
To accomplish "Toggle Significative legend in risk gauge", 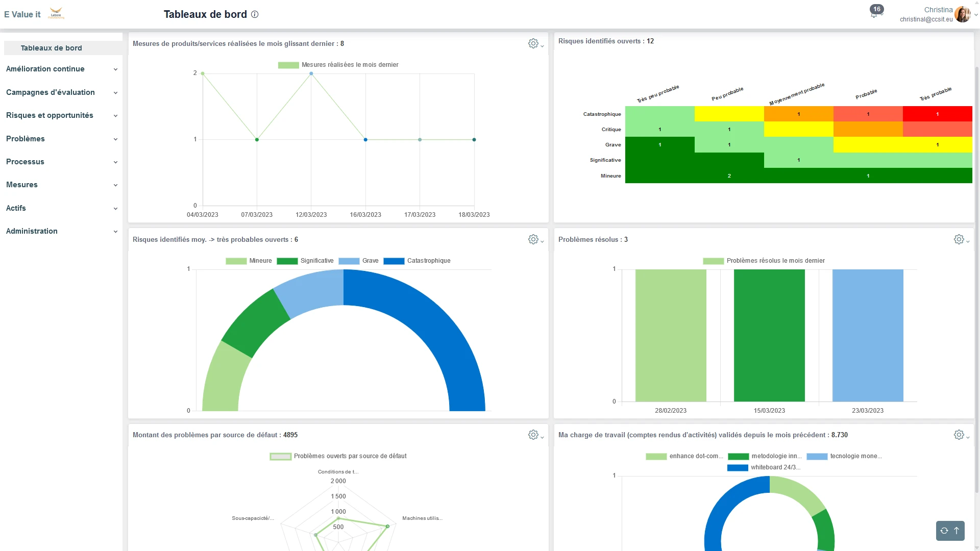I will [x=305, y=261].
